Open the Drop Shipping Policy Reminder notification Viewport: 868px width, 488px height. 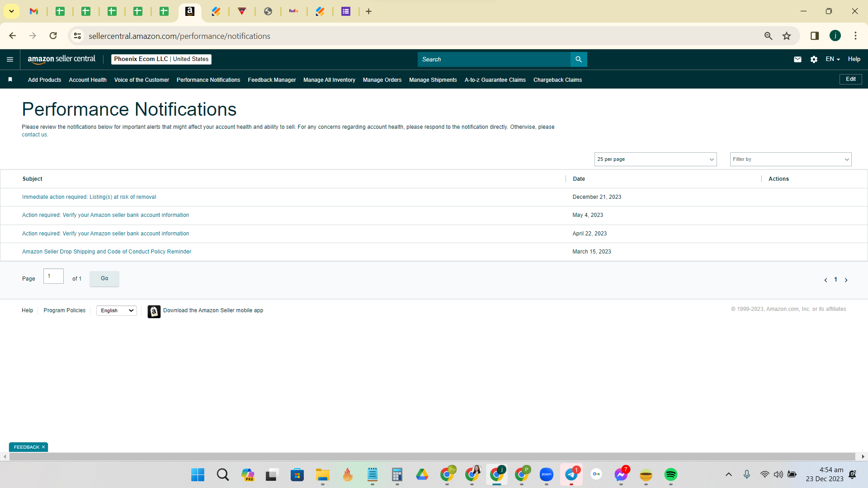pyautogui.click(x=107, y=252)
